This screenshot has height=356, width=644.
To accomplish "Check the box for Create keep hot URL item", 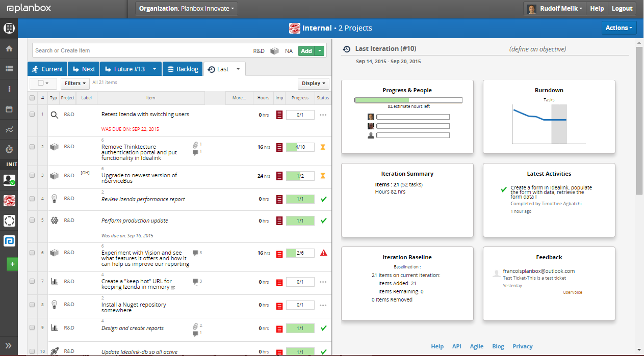I will click(x=33, y=281).
